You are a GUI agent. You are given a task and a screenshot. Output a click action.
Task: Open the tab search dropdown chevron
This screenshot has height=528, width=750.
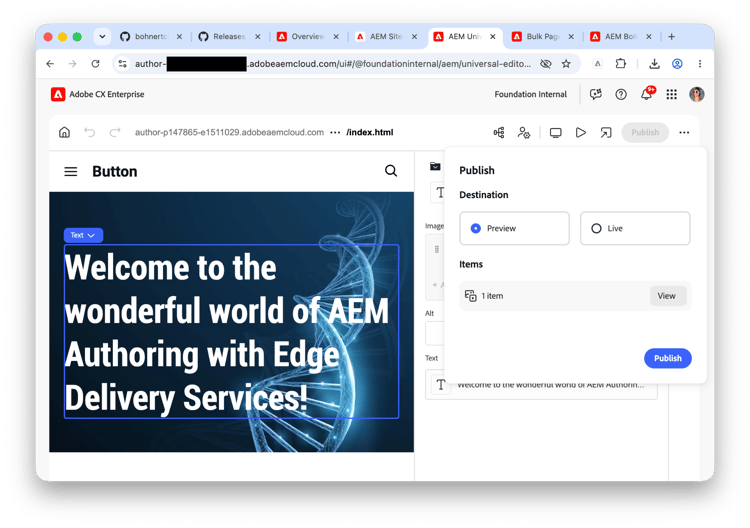(102, 36)
